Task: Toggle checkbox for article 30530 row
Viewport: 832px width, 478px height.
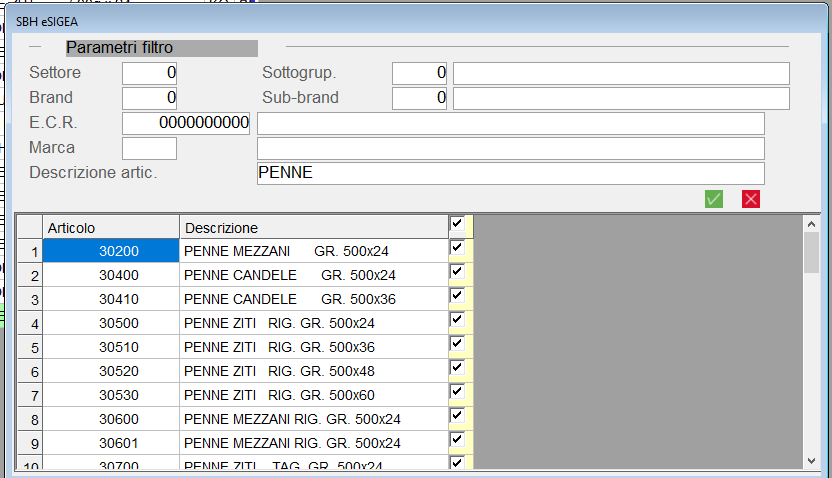Action: coord(457,392)
